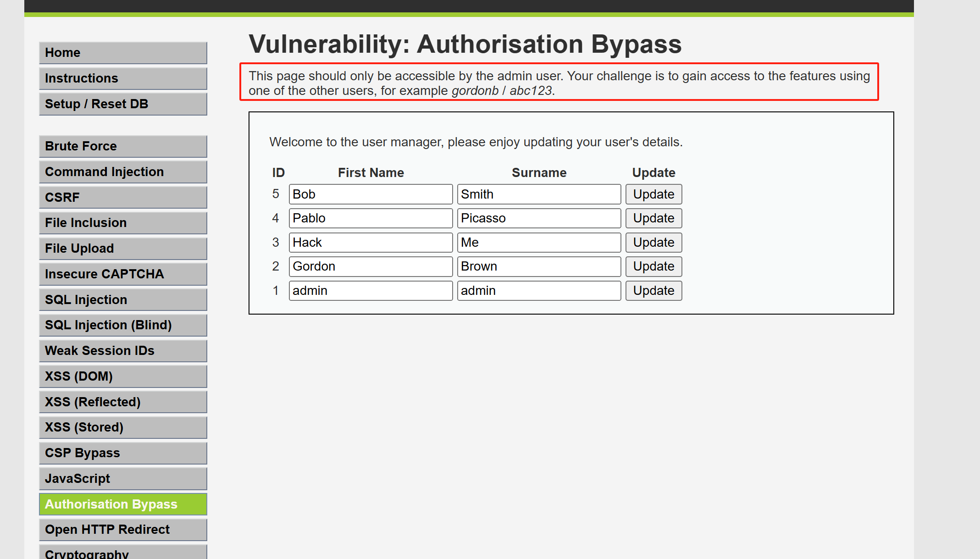The height and width of the screenshot is (559, 980).
Task: Click the first name field with Gordon
Action: pyautogui.click(x=371, y=266)
